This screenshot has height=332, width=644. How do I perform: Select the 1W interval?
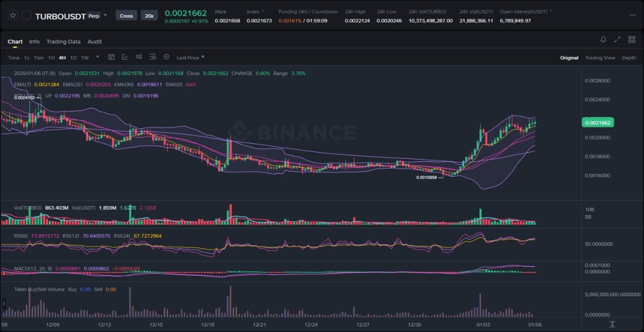[85, 57]
